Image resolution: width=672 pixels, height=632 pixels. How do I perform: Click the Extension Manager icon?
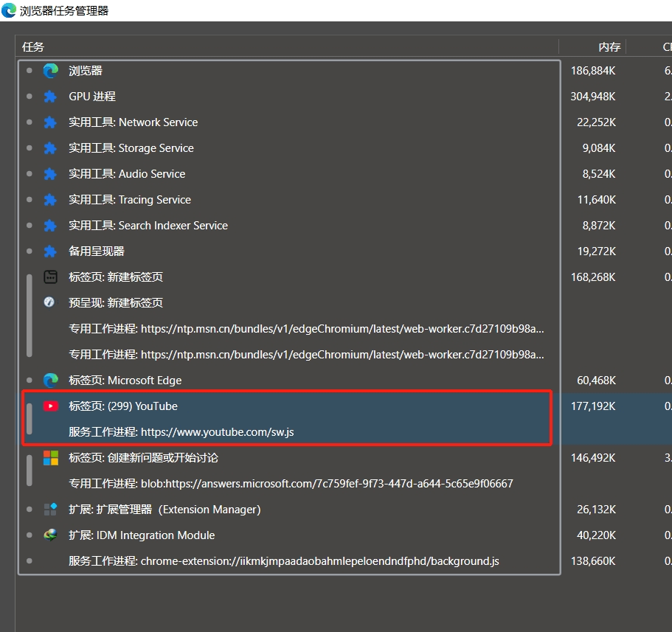tap(51, 509)
